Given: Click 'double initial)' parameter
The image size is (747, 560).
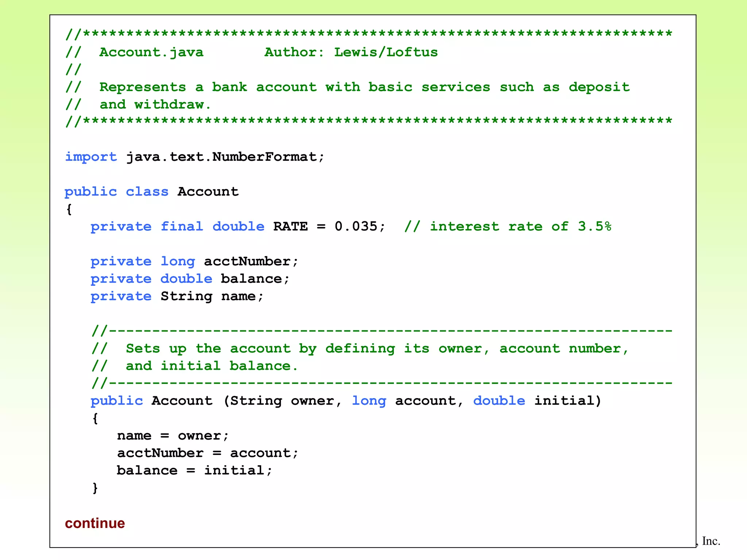Looking at the screenshot, I should pyautogui.click(x=537, y=401).
